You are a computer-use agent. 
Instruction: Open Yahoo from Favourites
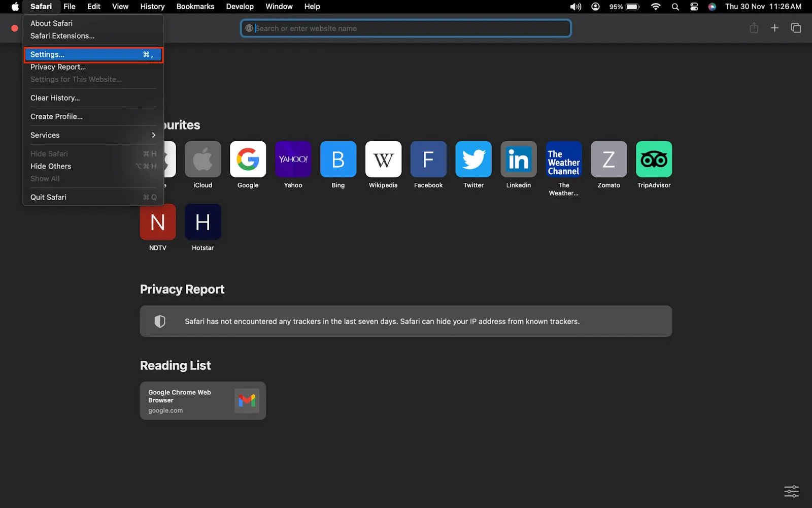[x=293, y=159]
